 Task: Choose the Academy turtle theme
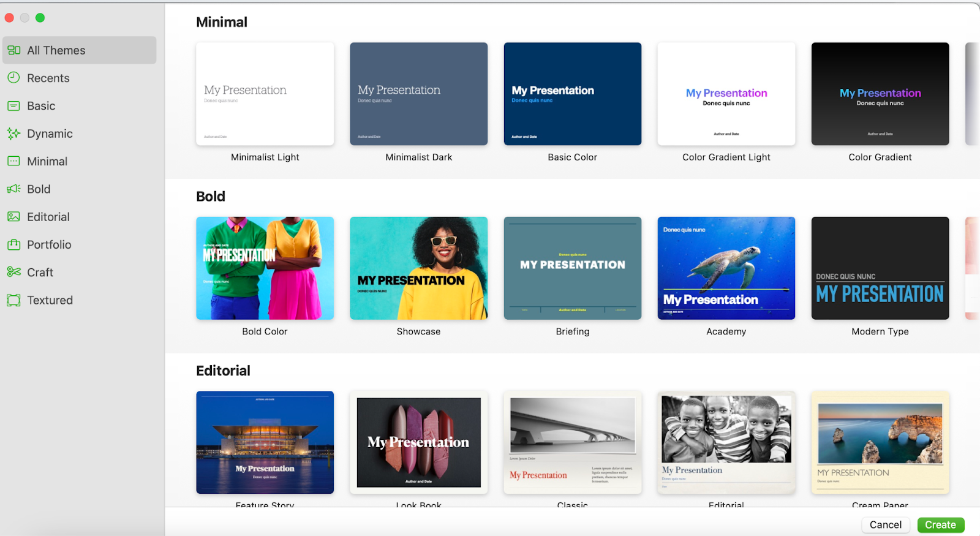point(726,268)
